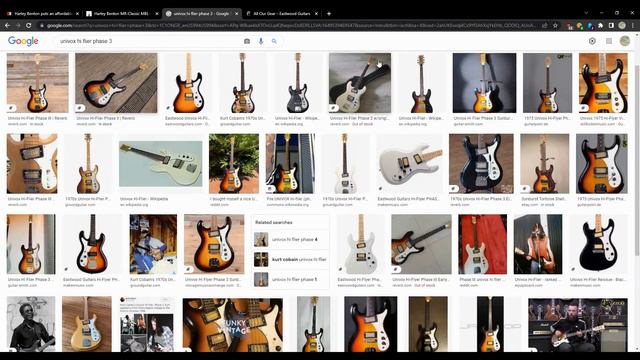Close the univox hi flier phase 3 tab
Screen dimensions: 640x360
point(236,13)
